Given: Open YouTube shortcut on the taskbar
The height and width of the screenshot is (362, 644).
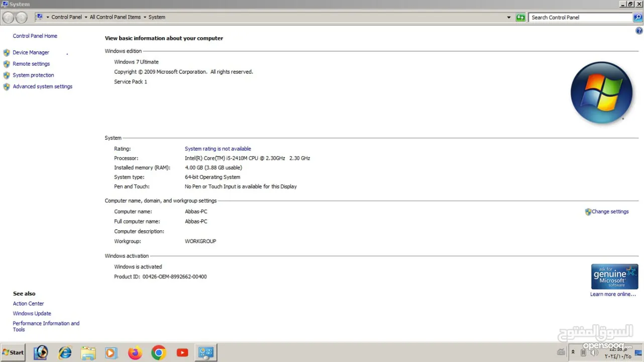Looking at the screenshot, I should click(x=182, y=353).
